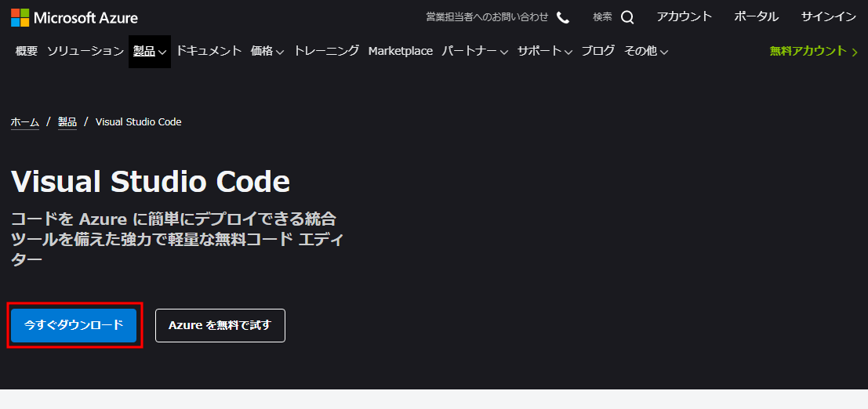Expand the 製品 dropdown menu
Image resolution: width=868 pixels, height=409 pixels.
(x=150, y=52)
